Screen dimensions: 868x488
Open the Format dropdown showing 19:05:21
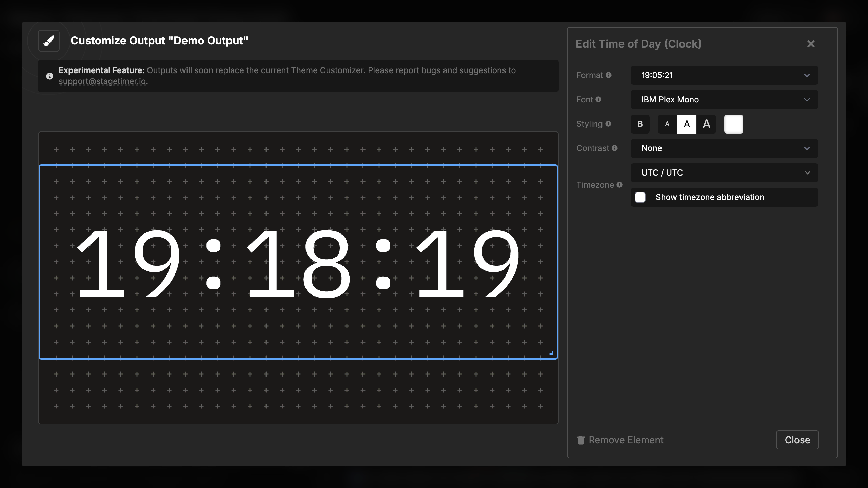tap(724, 75)
